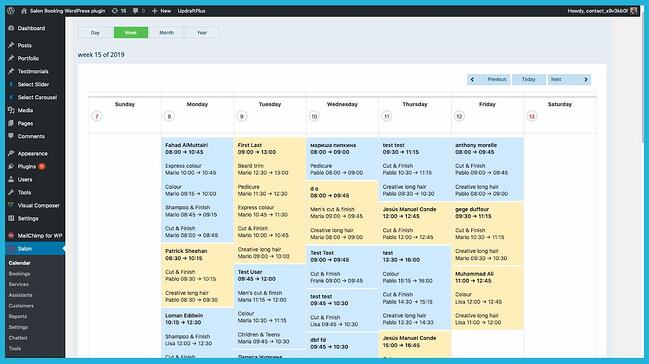
Task: Click the Select Slider icon
Action: [x=11, y=84]
